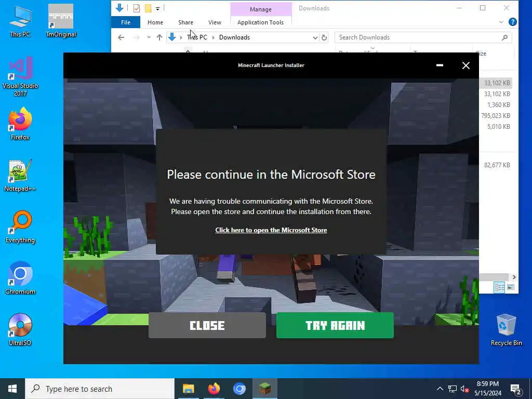Maximize the Downloads Explorer window
Image resolution: width=532 pixels, height=399 pixels.
click(483, 8)
